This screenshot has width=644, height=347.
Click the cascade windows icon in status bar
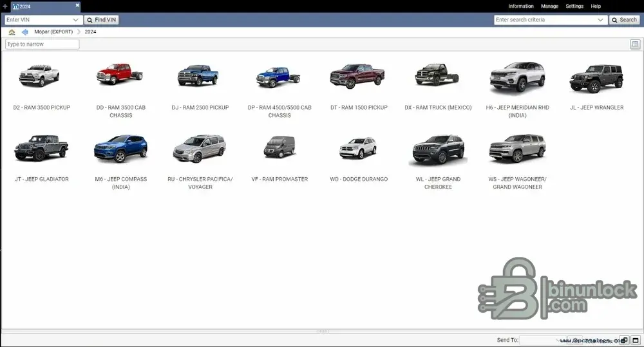(624, 340)
